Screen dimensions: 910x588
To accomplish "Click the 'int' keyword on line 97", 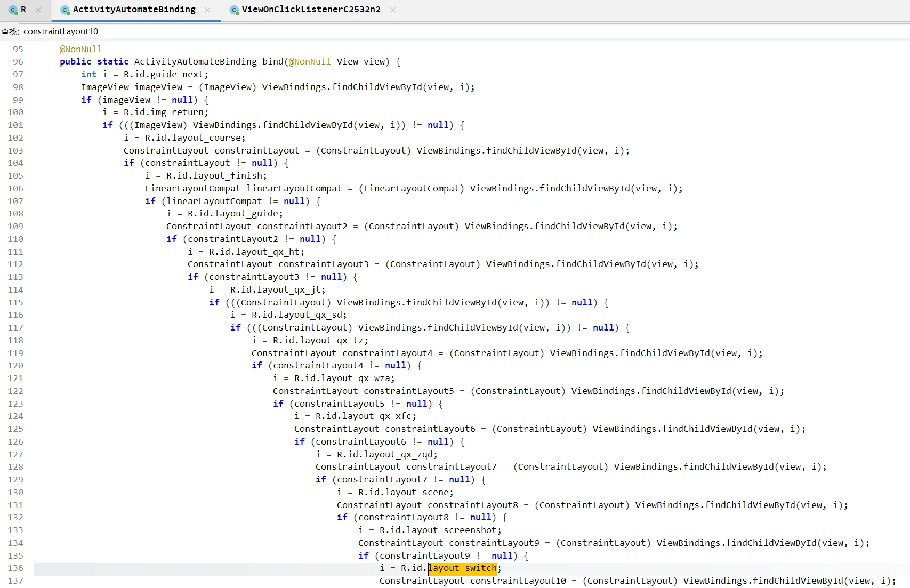I will (89, 75).
